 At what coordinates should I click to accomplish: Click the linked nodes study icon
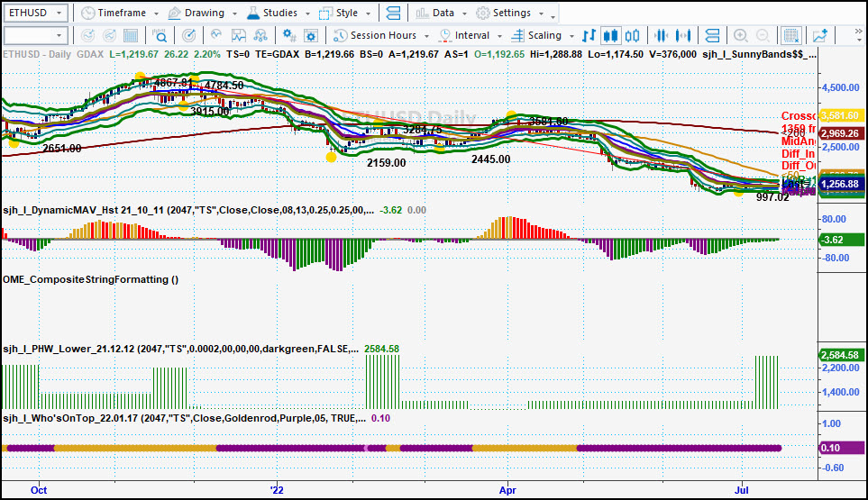click(x=260, y=35)
